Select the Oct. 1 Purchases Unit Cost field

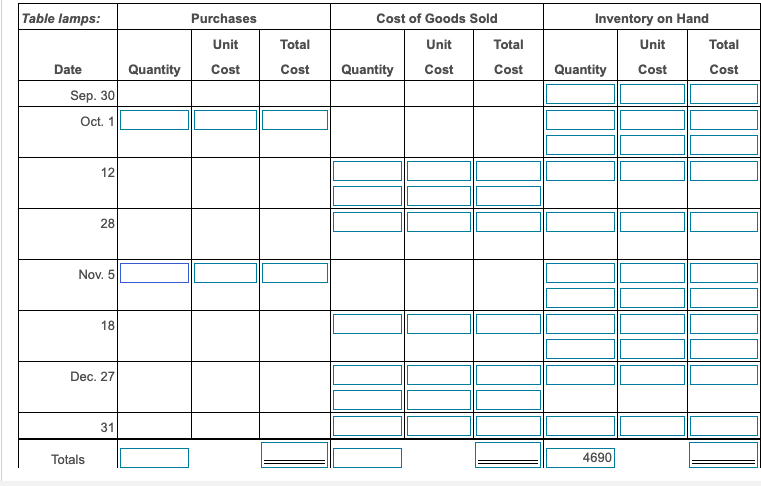tap(225, 120)
